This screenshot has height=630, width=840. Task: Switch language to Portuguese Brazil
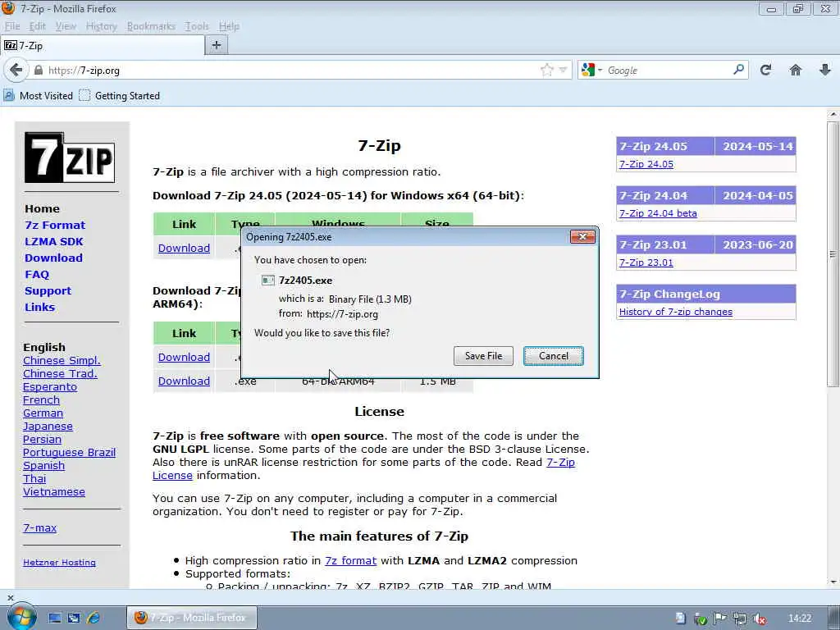pos(69,453)
